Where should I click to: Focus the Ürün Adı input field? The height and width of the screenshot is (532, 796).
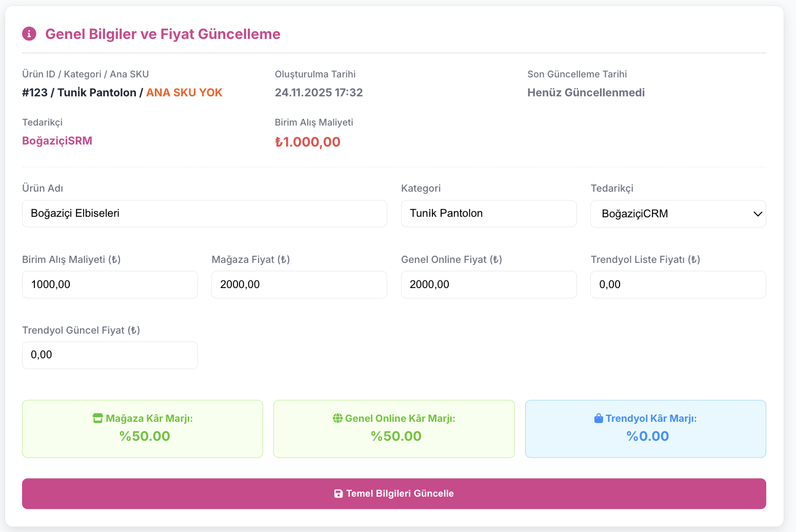pos(204,214)
